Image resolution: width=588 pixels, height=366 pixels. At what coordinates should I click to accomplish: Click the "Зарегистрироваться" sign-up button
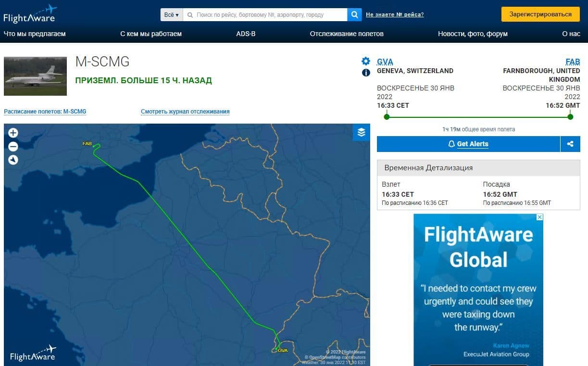[x=540, y=14]
